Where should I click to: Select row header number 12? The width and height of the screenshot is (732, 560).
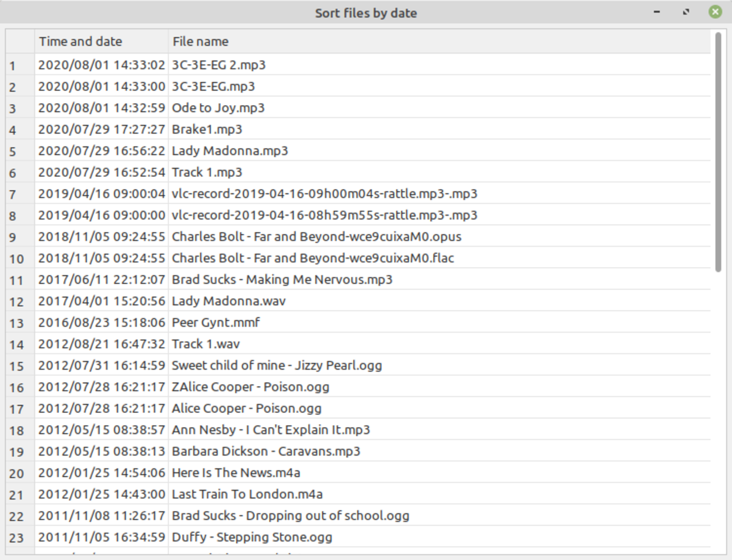click(x=20, y=302)
